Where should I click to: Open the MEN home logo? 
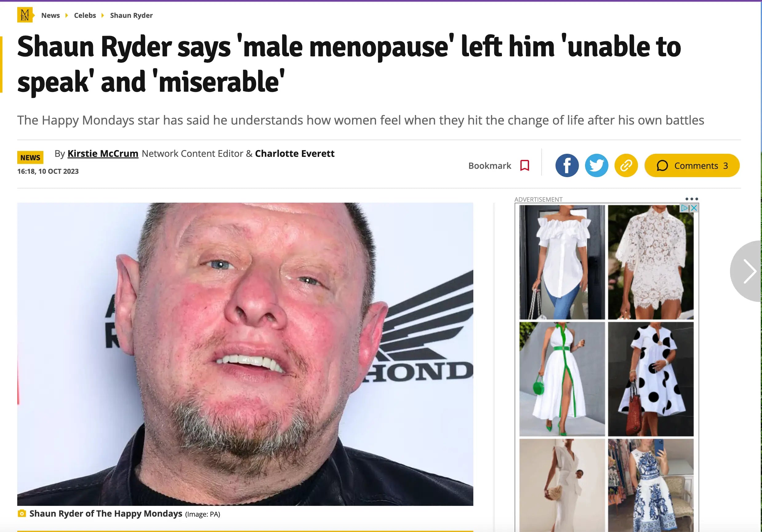tap(25, 15)
